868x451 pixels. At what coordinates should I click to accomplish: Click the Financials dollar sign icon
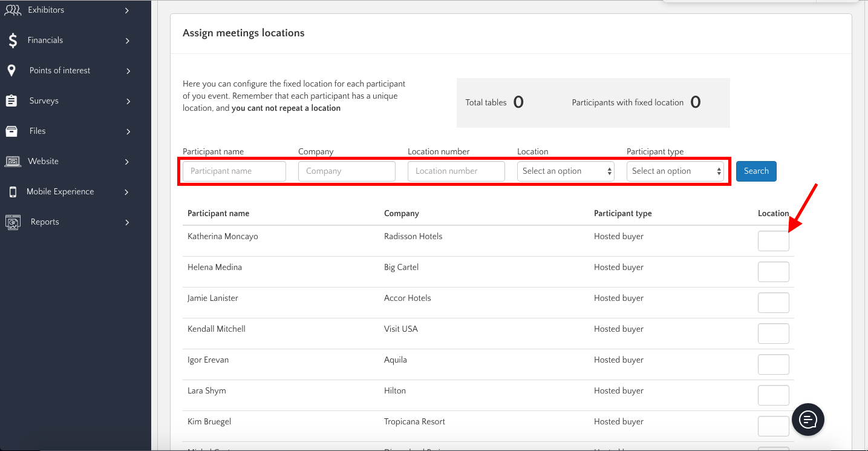click(12, 41)
